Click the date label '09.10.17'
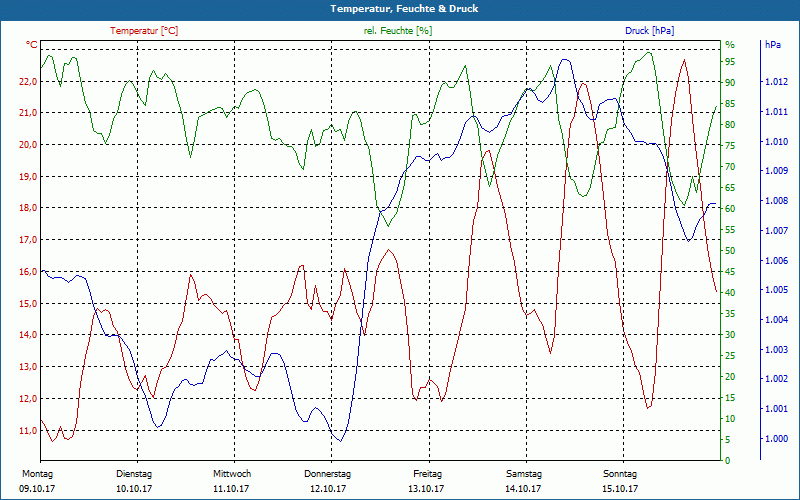Image resolution: width=800 pixels, height=500 pixels. (37, 489)
